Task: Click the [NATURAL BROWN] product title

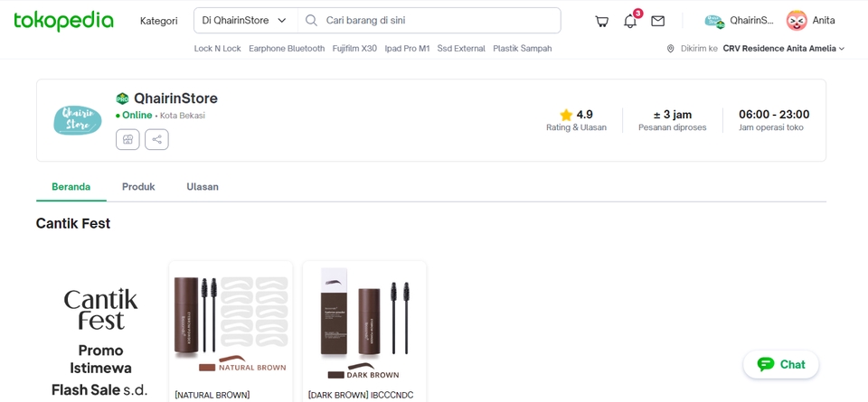Action: 212,396
